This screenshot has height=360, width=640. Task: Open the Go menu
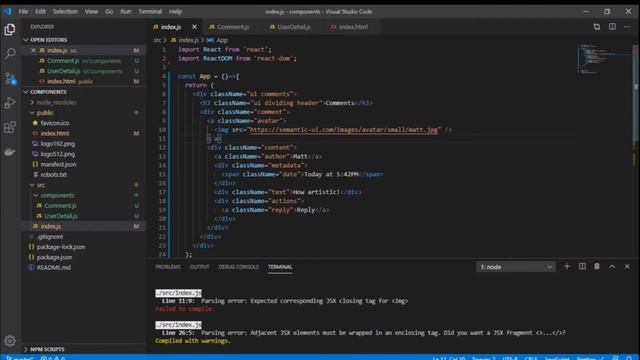click(109, 11)
